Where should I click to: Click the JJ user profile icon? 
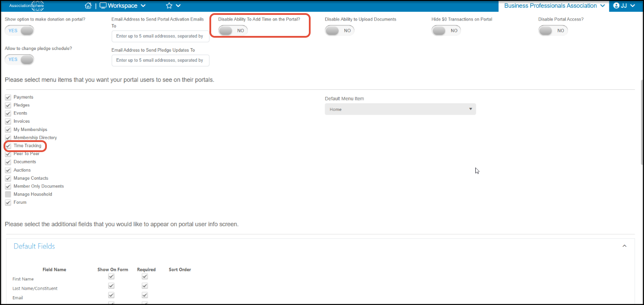pos(616,6)
